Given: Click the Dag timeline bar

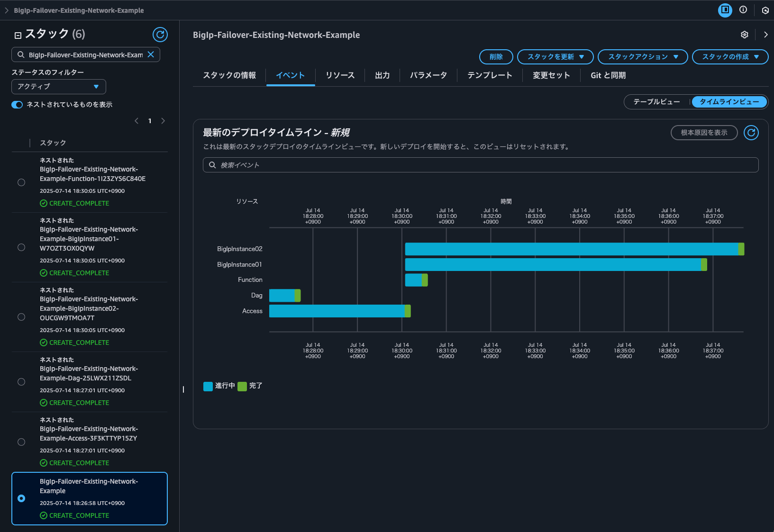Looking at the screenshot, I should [285, 296].
